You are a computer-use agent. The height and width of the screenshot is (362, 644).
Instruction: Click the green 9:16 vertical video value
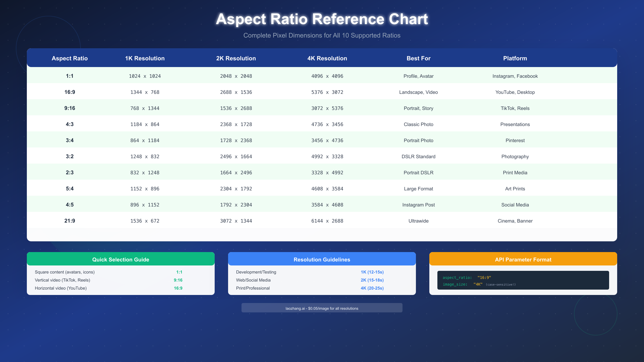point(178,280)
